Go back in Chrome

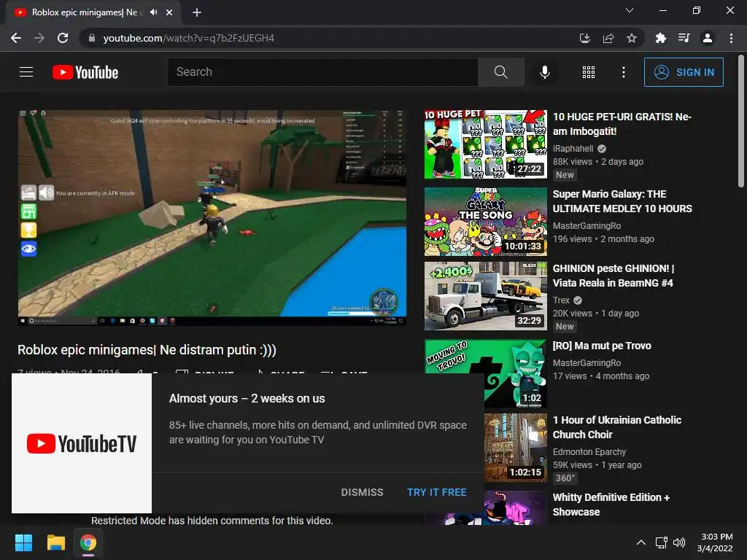[x=16, y=38]
